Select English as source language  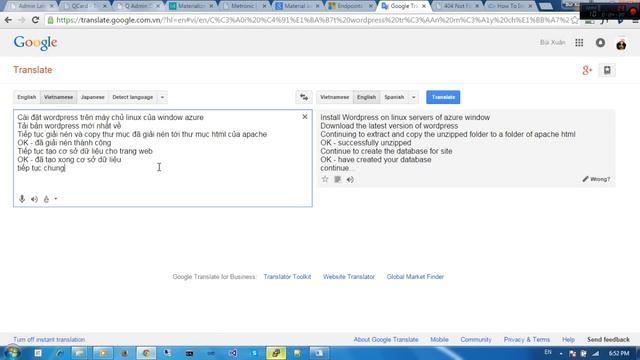[27, 97]
